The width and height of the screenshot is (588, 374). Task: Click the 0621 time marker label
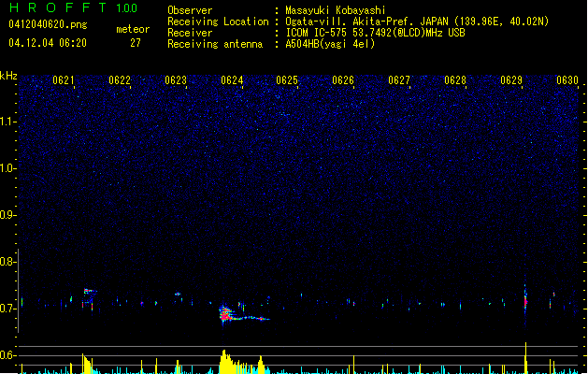coord(64,80)
